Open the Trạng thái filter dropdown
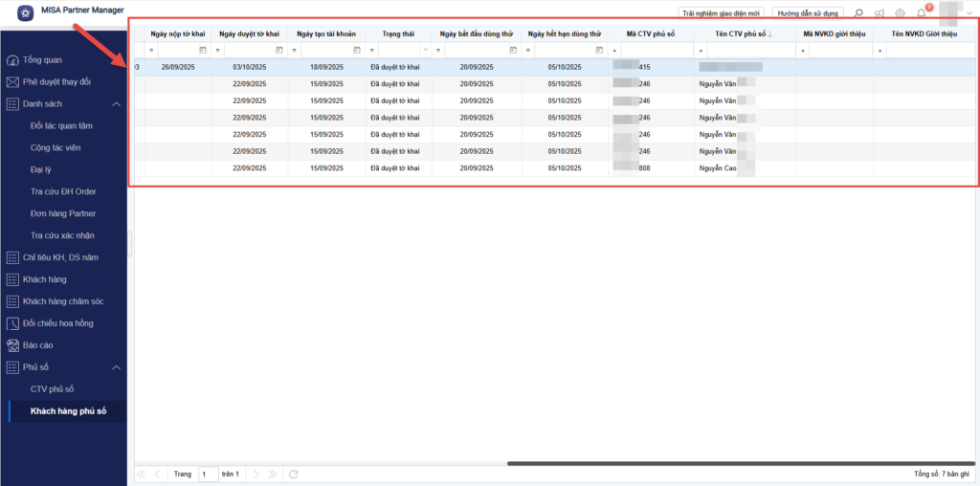This screenshot has height=486, width=980. (425, 50)
